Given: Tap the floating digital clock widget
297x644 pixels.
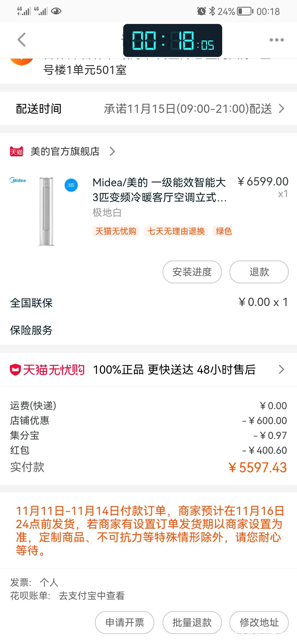Looking at the screenshot, I should click(x=173, y=40).
